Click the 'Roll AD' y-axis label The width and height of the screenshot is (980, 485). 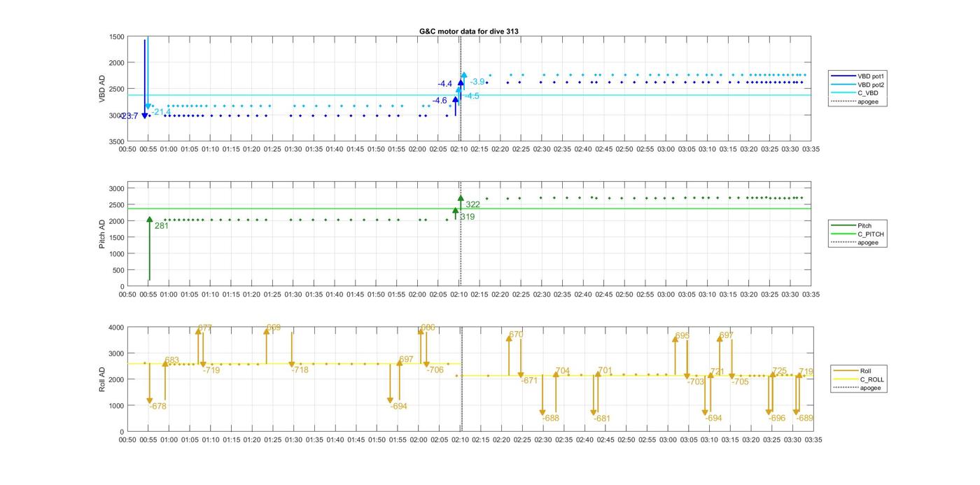101,379
